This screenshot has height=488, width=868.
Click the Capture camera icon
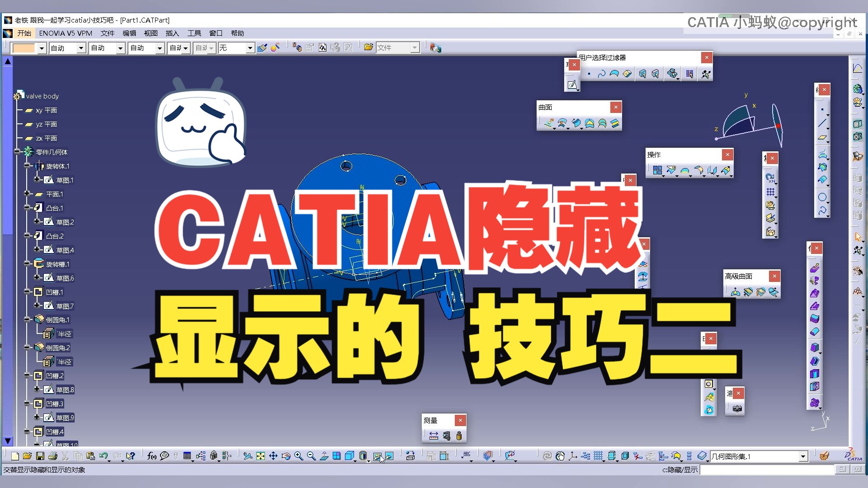click(737, 408)
